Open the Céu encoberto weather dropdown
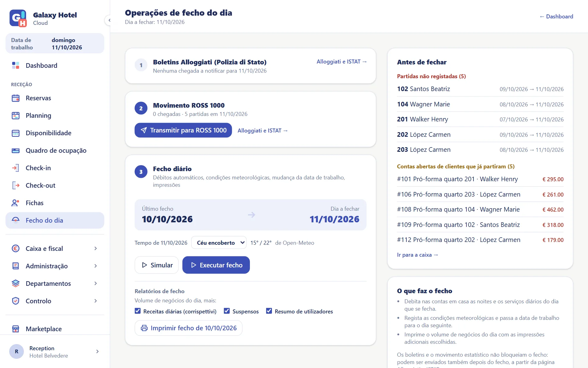Image resolution: width=588 pixels, height=368 pixels. (219, 243)
